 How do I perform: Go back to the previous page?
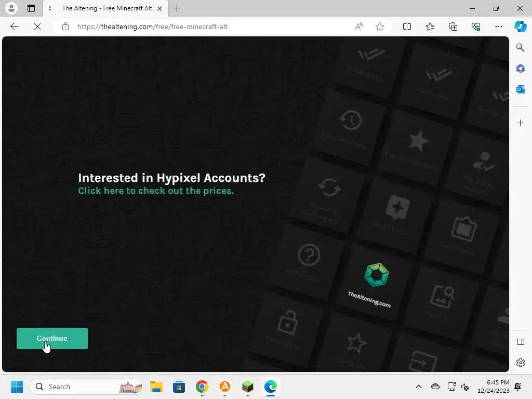click(x=14, y=26)
